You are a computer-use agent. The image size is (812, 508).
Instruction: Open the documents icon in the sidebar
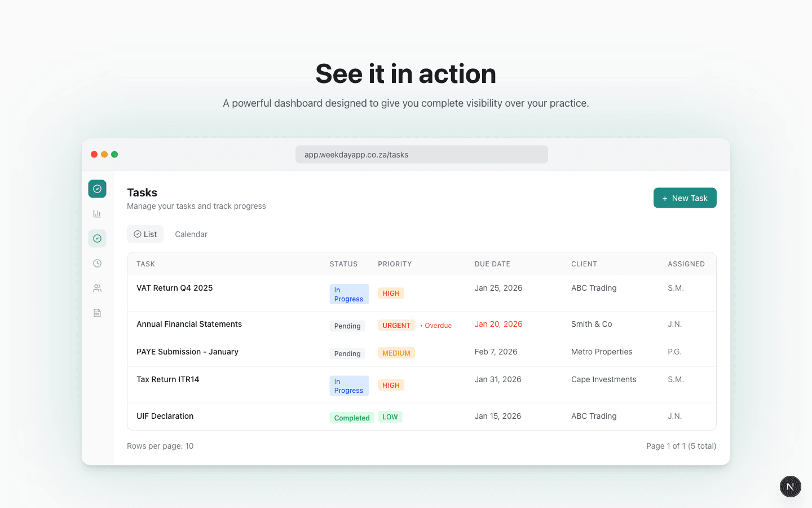pyautogui.click(x=97, y=313)
